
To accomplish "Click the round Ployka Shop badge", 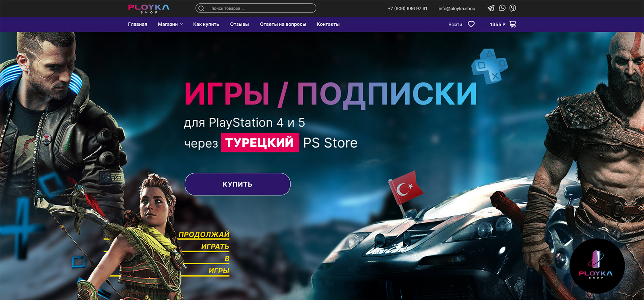I will pos(597,266).
